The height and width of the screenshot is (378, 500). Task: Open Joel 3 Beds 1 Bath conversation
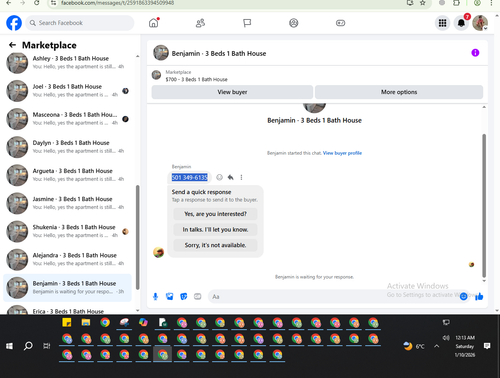[x=68, y=90]
